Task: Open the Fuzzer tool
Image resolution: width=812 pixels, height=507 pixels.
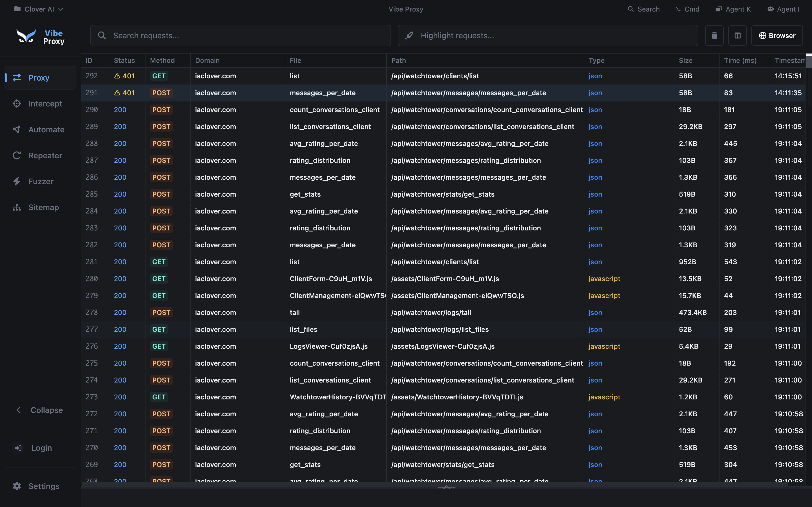Action: click(x=41, y=181)
